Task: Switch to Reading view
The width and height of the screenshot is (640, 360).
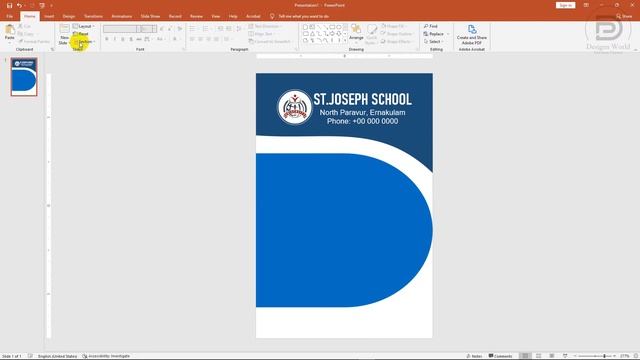Action: click(551, 356)
